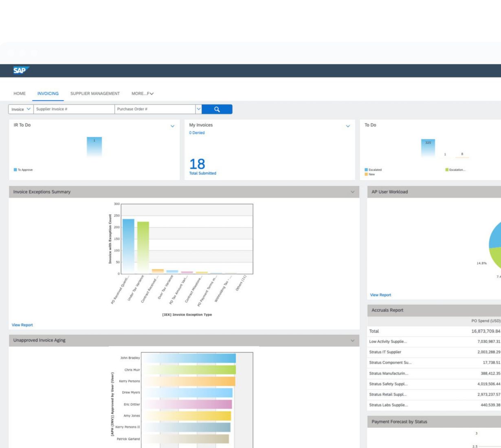Viewport: 501px width, 448px height.
Task: Expand the IR To Do tile chevron
Action: point(172,126)
